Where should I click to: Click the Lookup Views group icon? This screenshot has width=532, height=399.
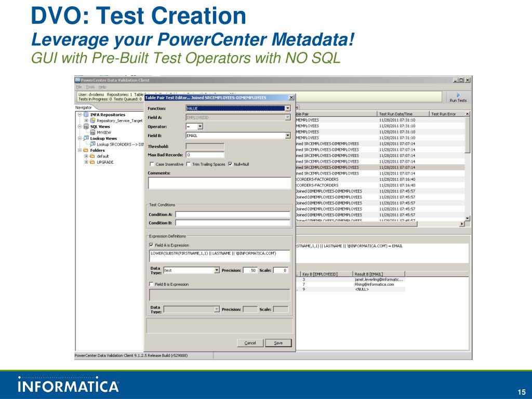click(x=86, y=138)
